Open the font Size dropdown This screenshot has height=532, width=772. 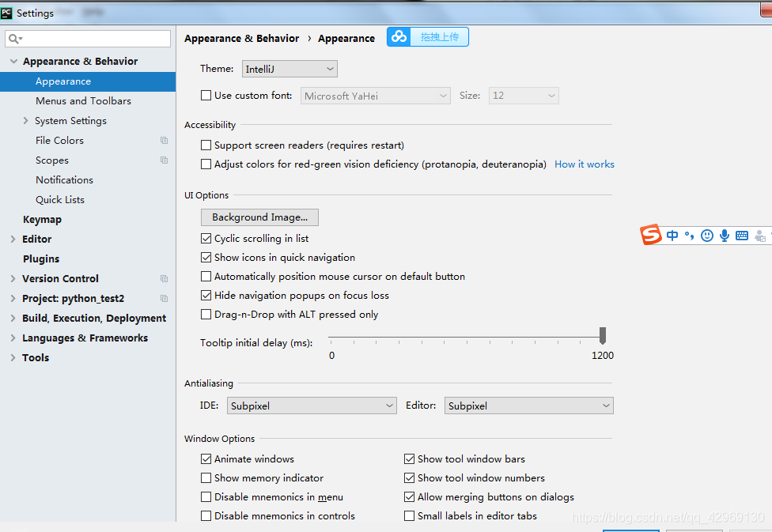524,96
